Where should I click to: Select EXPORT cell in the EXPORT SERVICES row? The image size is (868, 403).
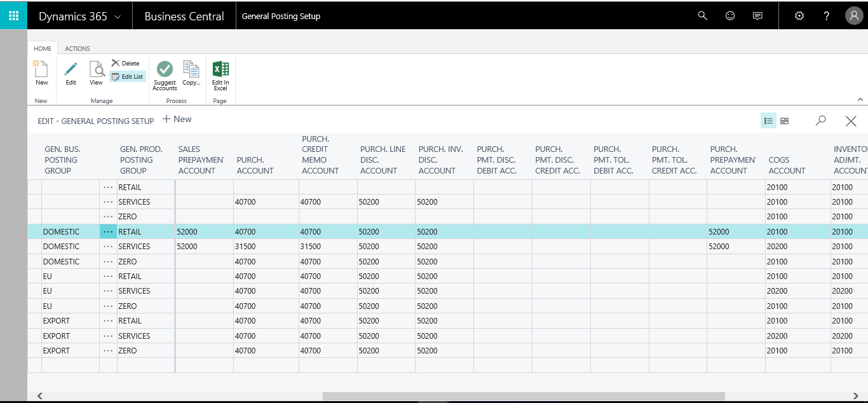pyautogui.click(x=70, y=336)
